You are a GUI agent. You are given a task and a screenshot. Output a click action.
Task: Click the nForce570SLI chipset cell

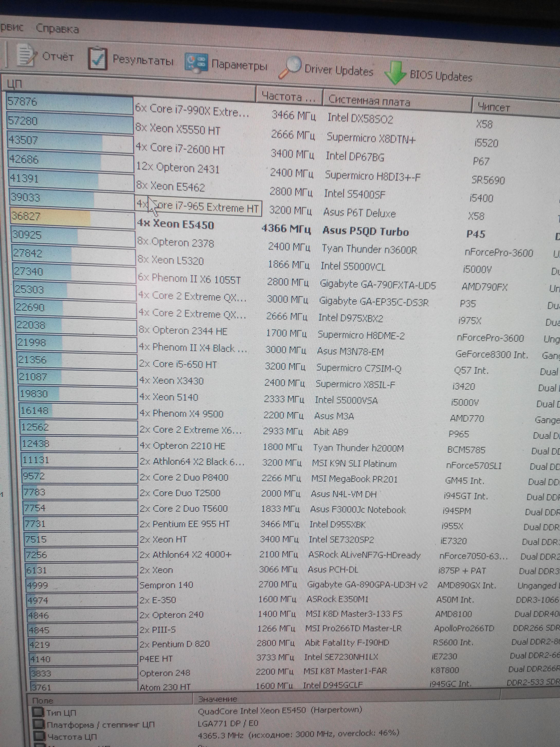474,466
